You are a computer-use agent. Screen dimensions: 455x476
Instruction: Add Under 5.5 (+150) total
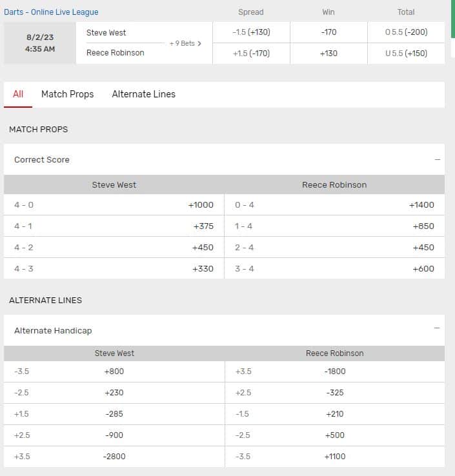coord(406,54)
